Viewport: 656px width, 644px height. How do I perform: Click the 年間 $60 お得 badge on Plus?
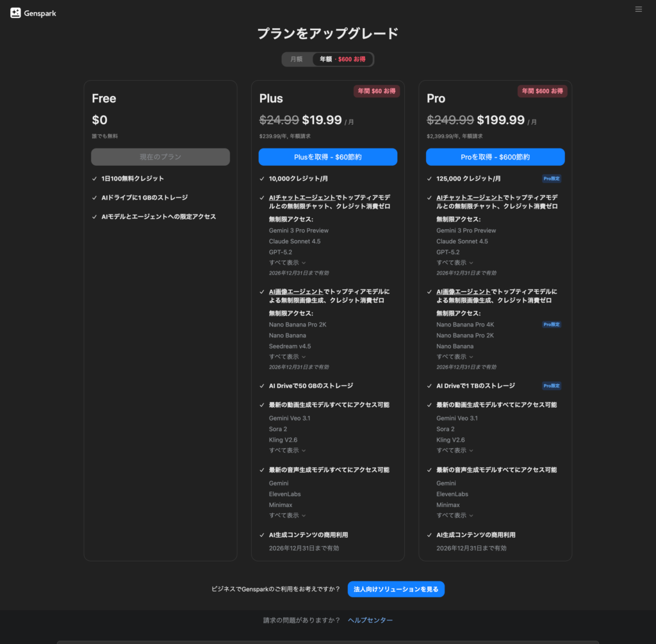[377, 91]
